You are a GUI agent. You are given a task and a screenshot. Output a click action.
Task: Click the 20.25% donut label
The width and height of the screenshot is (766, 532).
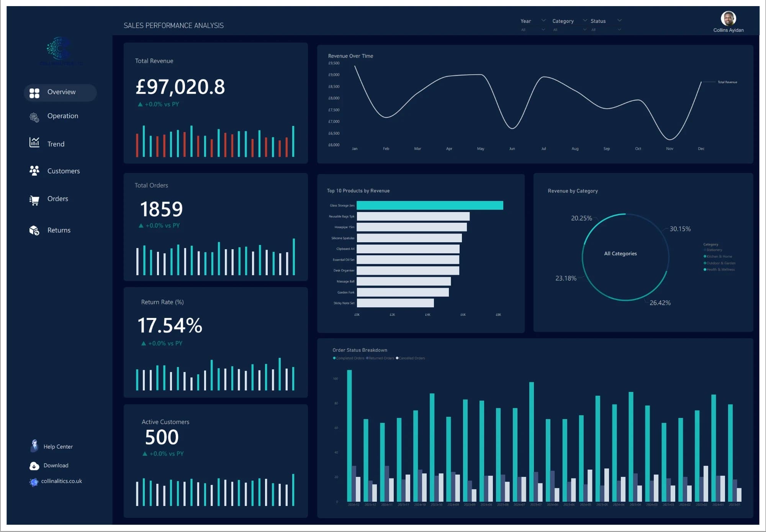coord(581,218)
